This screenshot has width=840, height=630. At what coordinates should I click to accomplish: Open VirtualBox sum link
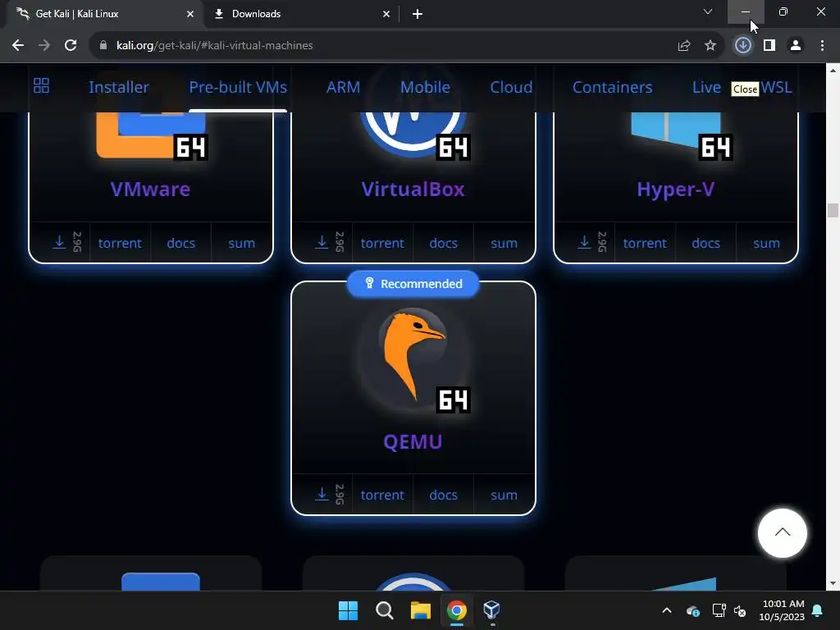(504, 243)
